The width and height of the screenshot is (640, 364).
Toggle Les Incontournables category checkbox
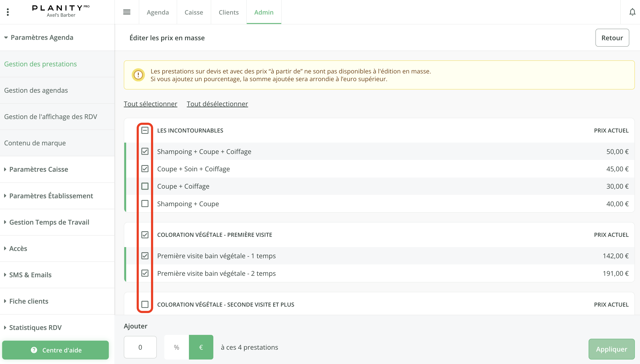pyautogui.click(x=145, y=130)
